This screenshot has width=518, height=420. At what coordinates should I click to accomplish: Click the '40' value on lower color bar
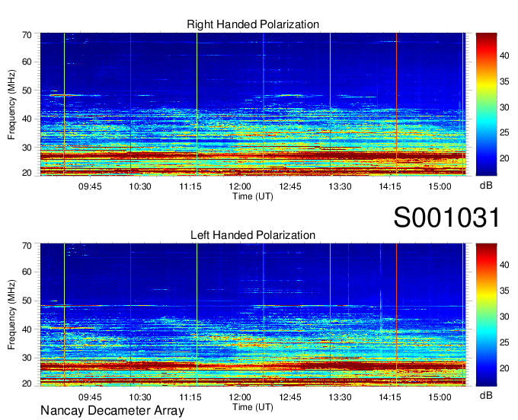pos(504,265)
